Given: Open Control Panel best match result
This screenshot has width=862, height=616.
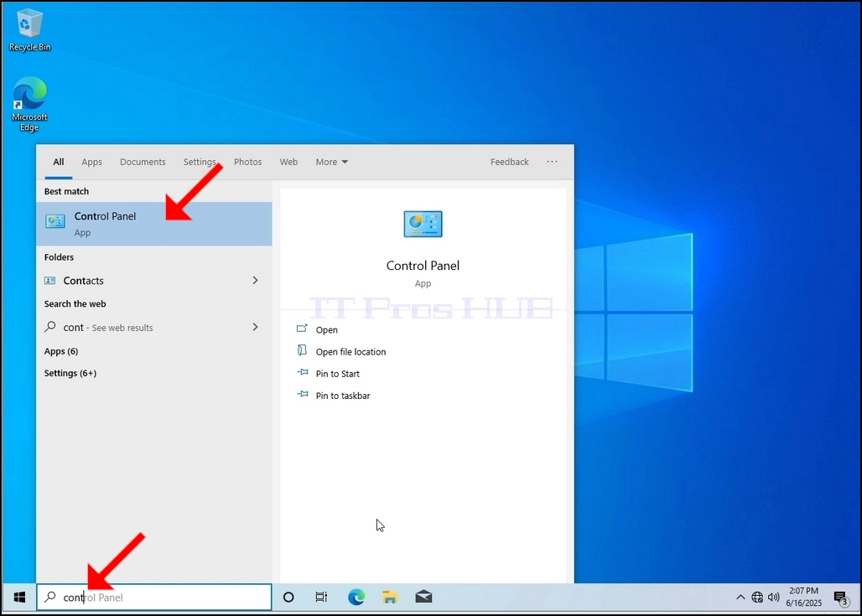Looking at the screenshot, I should tap(154, 224).
